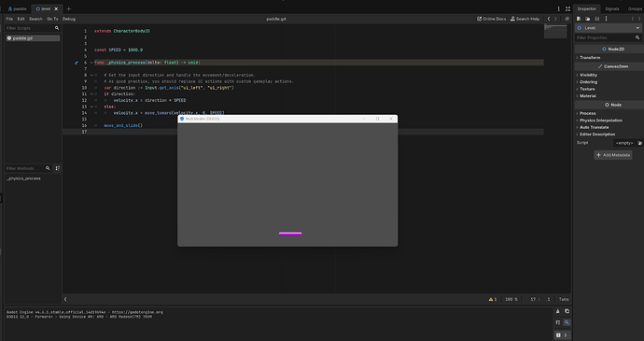Expand the Visibility section
The width and height of the screenshot is (644, 341).
click(588, 76)
